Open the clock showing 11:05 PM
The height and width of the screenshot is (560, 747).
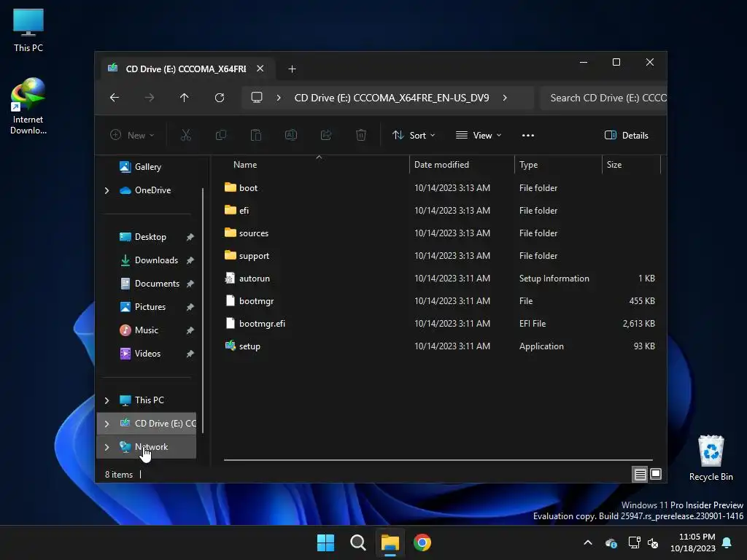(693, 542)
